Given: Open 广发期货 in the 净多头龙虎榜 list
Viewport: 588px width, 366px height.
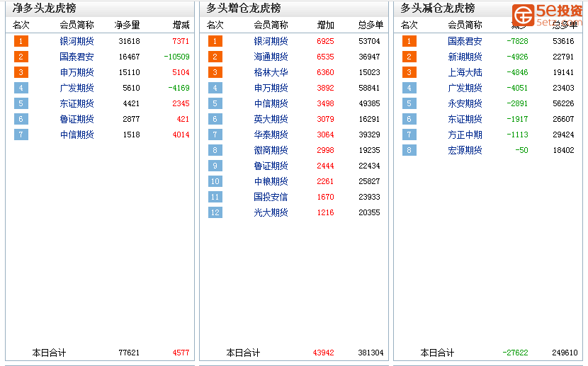Looking at the screenshot, I should click(77, 88).
